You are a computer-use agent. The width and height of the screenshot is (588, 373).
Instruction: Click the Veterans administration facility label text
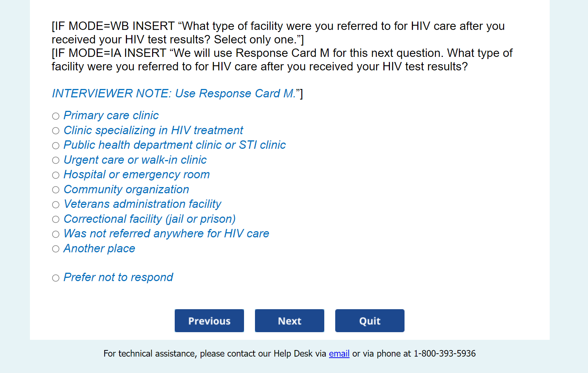click(142, 204)
